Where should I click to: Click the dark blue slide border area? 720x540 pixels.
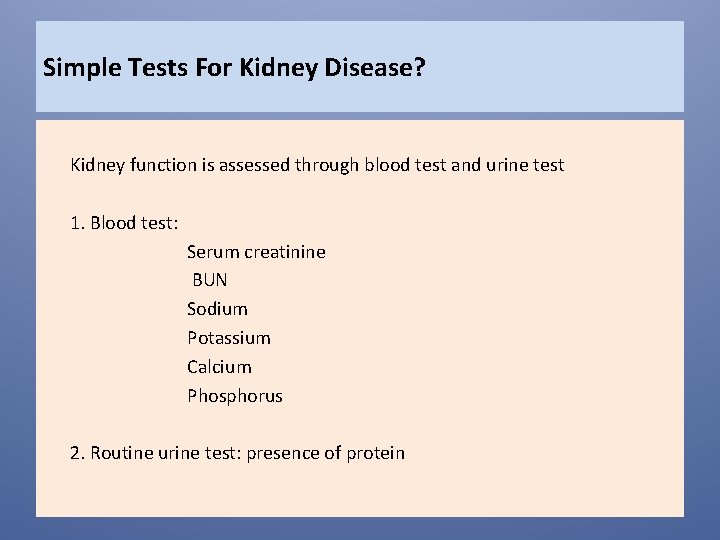(17, 276)
